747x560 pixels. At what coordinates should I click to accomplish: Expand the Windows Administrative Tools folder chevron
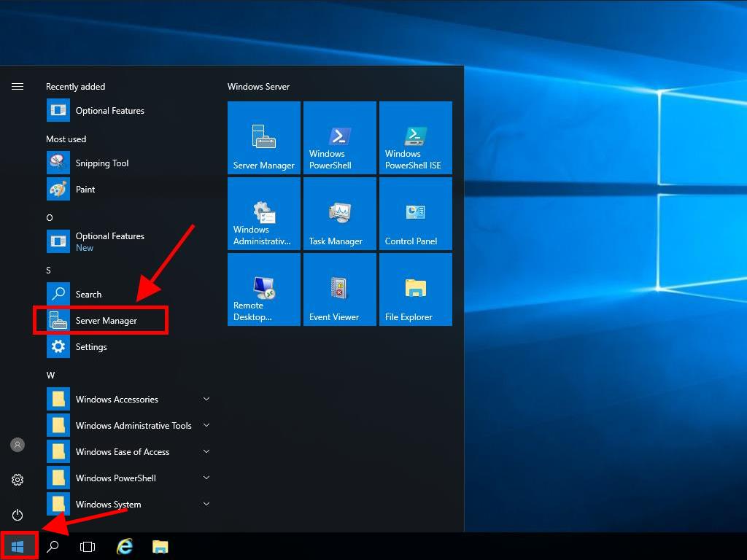pyautogui.click(x=206, y=426)
